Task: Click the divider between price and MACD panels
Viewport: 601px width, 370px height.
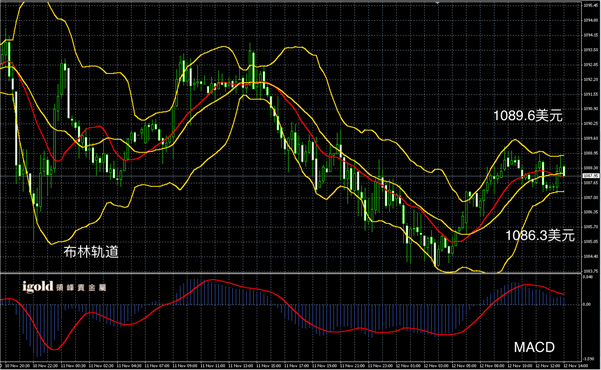Action: 291,273
